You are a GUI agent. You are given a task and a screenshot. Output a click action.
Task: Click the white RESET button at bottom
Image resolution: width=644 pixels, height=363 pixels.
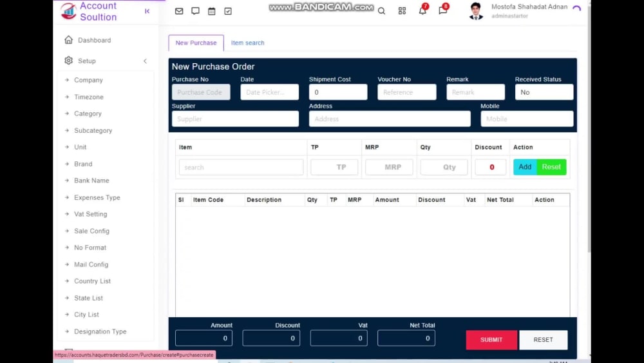(x=543, y=340)
